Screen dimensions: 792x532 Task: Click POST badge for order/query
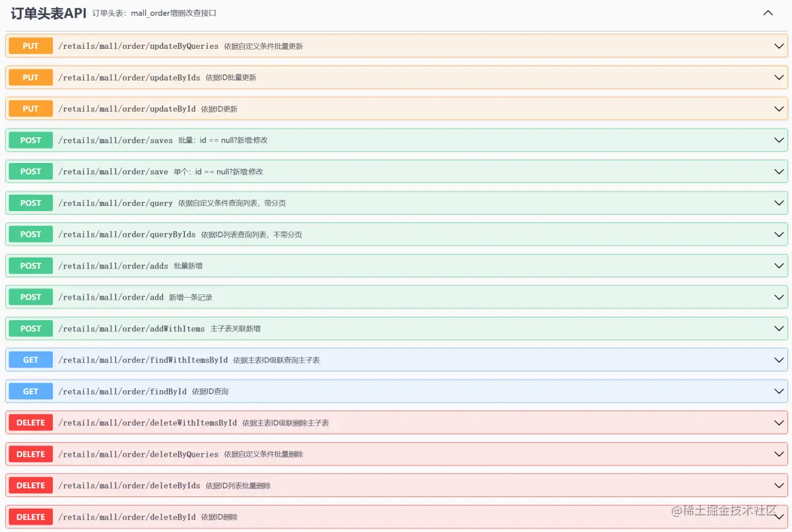click(x=30, y=203)
